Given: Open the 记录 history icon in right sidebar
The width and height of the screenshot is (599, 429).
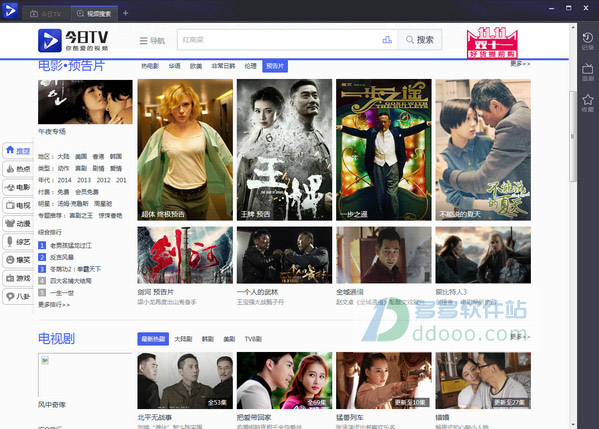Looking at the screenshot, I should pos(588,41).
